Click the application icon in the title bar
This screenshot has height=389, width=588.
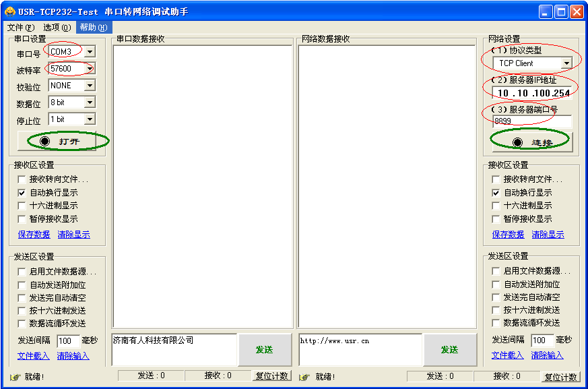[x=9, y=11]
